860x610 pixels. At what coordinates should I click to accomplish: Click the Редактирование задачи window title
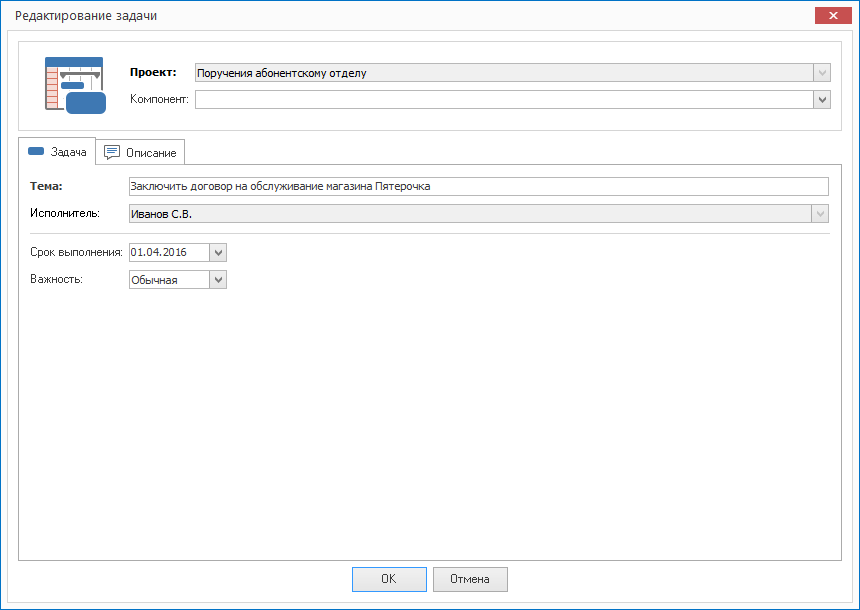[x=86, y=15]
